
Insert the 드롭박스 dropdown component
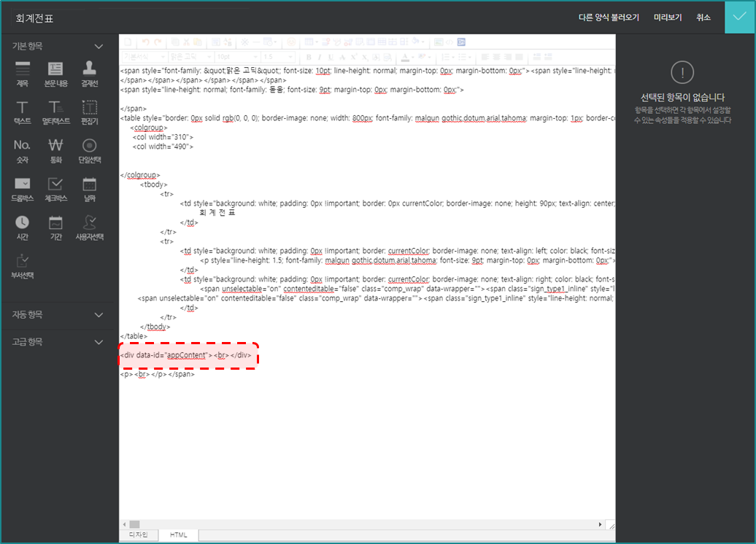click(23, 189)
